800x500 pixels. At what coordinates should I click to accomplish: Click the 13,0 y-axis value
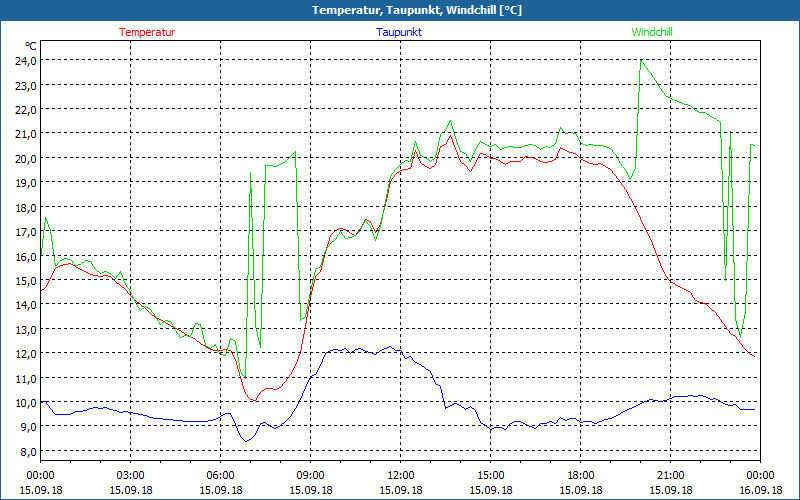[x=26, y=329]
